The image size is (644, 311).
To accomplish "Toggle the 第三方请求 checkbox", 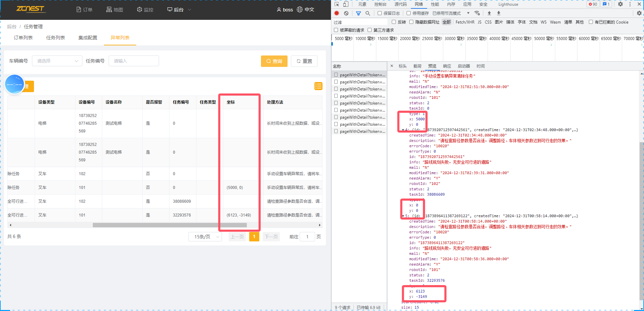I will coord(370,30).
